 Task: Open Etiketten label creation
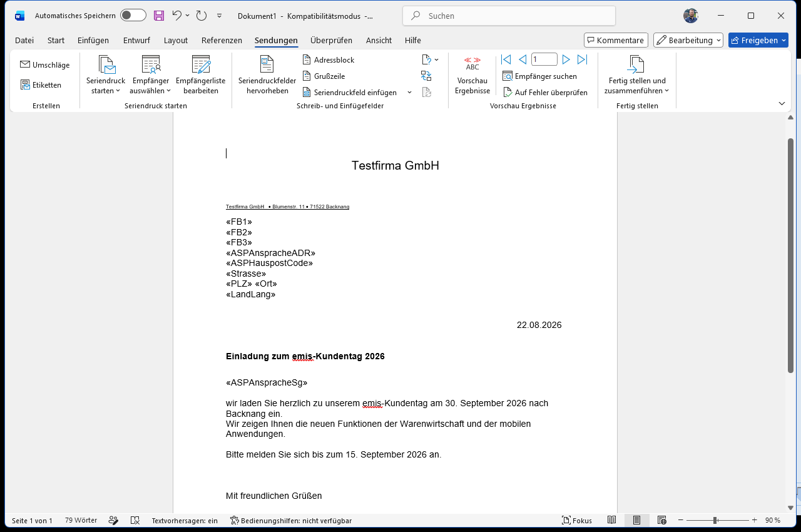pyautogui.click(x=41, y=85)
